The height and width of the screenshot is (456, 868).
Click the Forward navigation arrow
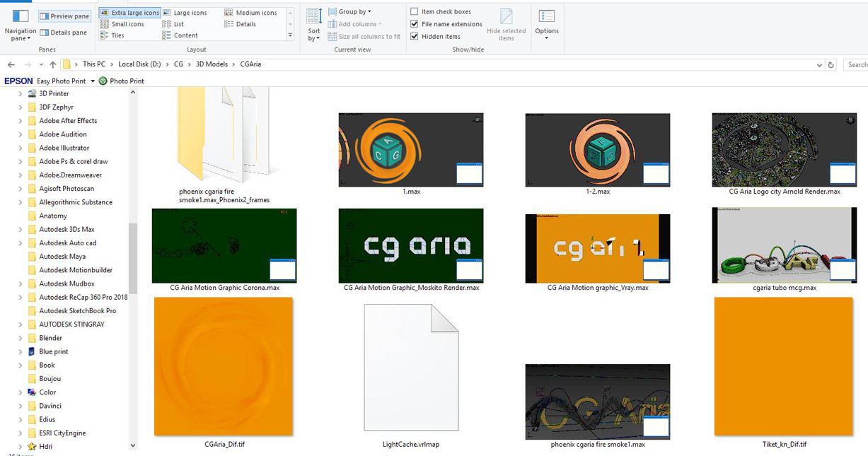pyautogui.click(x=28, y=64)
